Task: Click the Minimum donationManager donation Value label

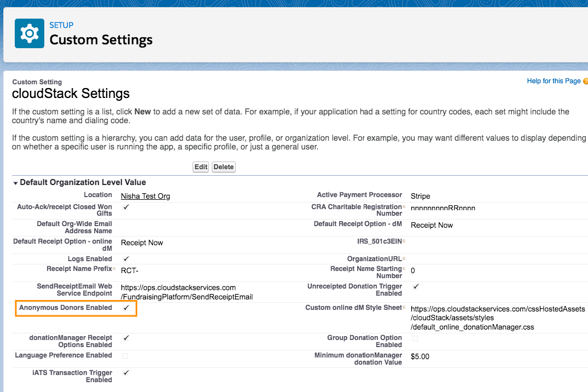Action: [x=358, y=359]
